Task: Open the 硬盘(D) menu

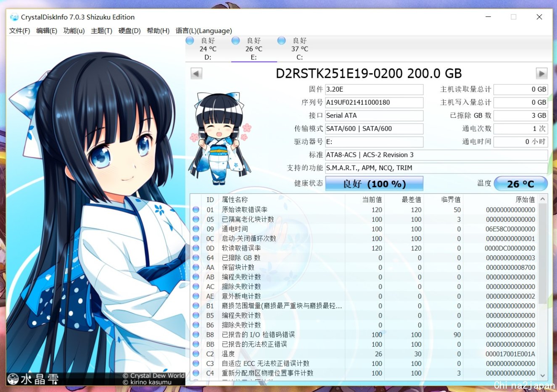Action: pyautogui.click(x=129, y=31)
